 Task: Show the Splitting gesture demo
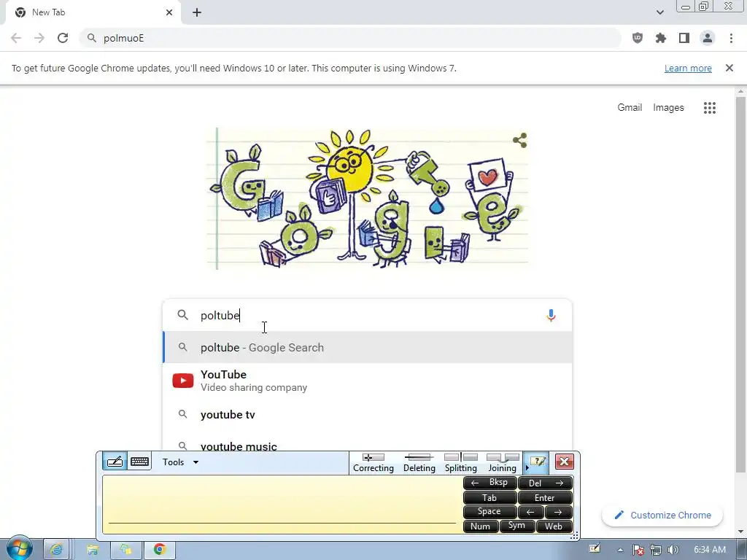click(x=461, y=463)
